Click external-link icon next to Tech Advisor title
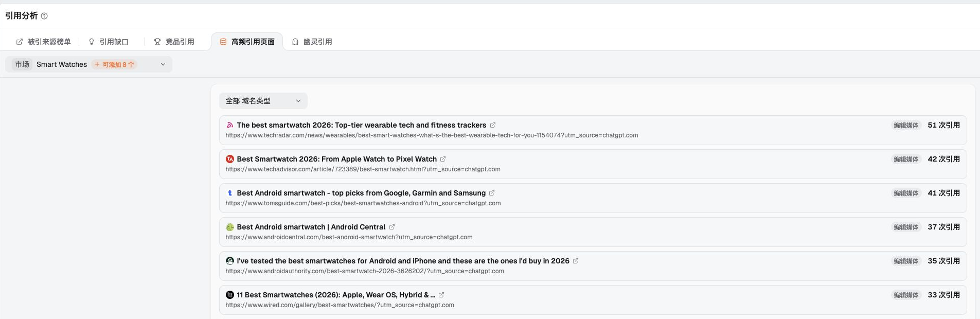 443,159
